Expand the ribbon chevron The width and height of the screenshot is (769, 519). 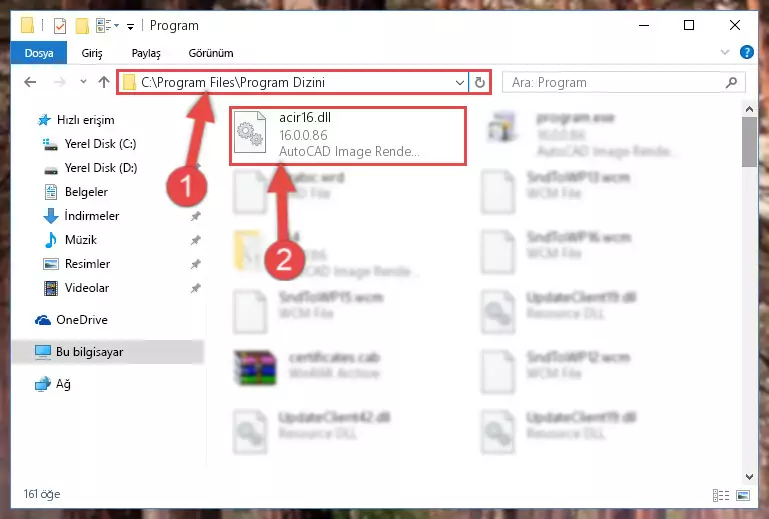(724, 52)
